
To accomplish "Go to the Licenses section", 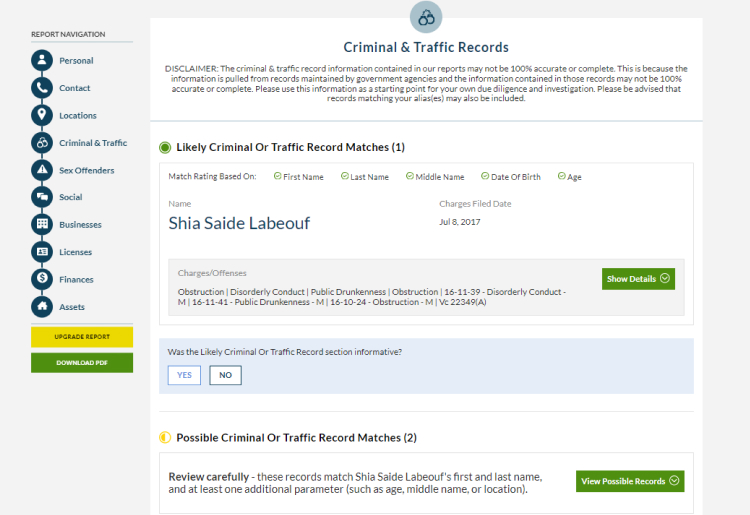I will [76, 252].
